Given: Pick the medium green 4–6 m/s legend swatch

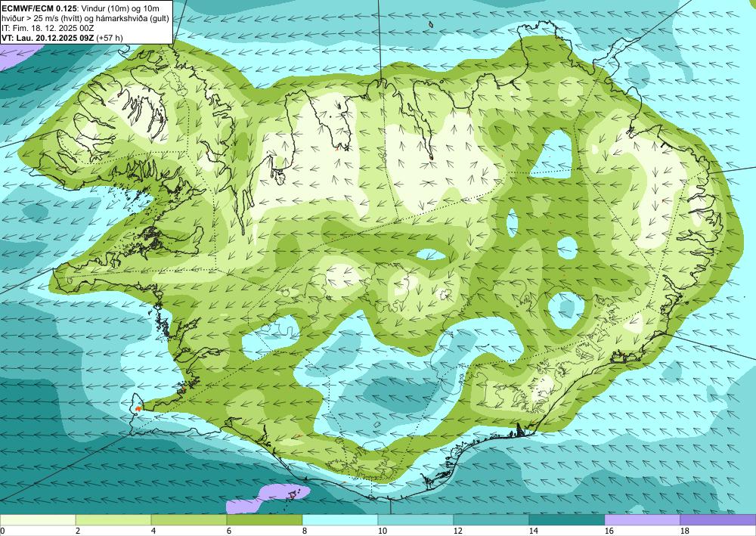Looking at the screenshot, I should (x=189, y=520).
